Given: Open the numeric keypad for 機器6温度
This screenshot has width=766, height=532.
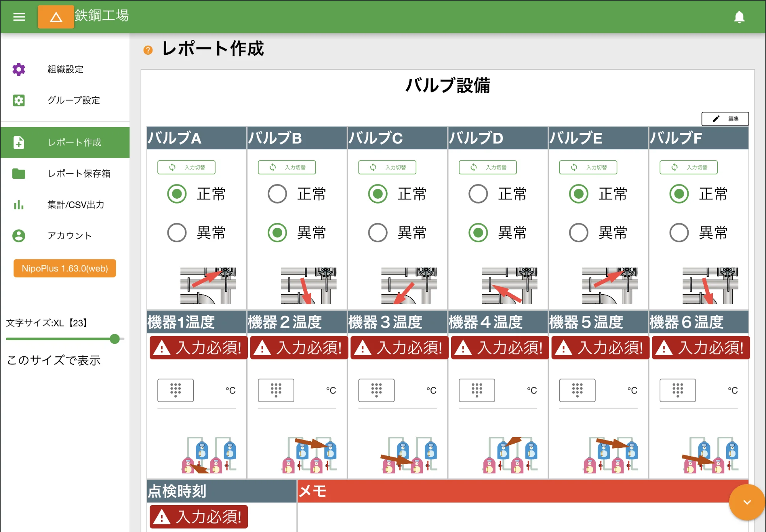Looking at the screenshot, I should point(678,390).
